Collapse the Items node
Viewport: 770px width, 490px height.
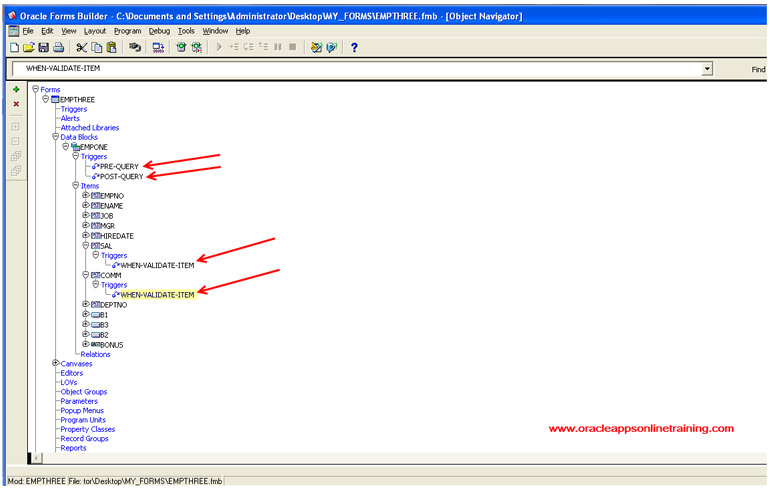pos(76,186)
